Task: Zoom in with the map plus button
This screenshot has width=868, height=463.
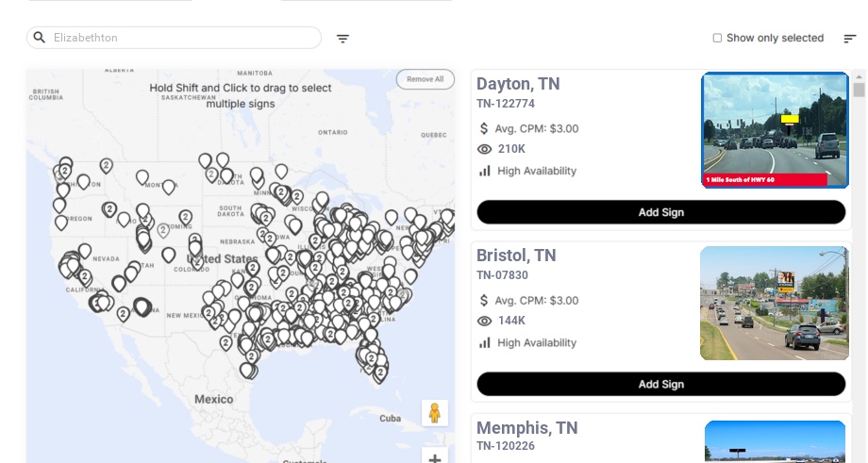Action: coord(435,457)
